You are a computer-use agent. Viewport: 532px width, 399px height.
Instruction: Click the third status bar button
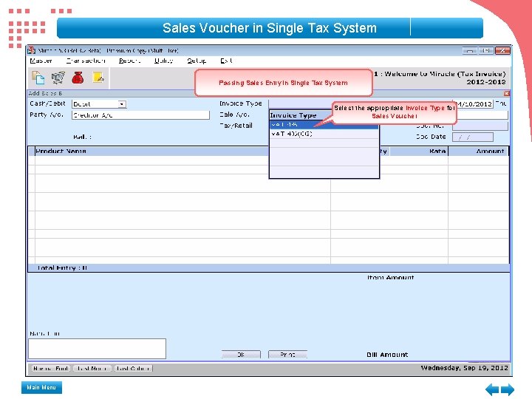coord(133,368)
